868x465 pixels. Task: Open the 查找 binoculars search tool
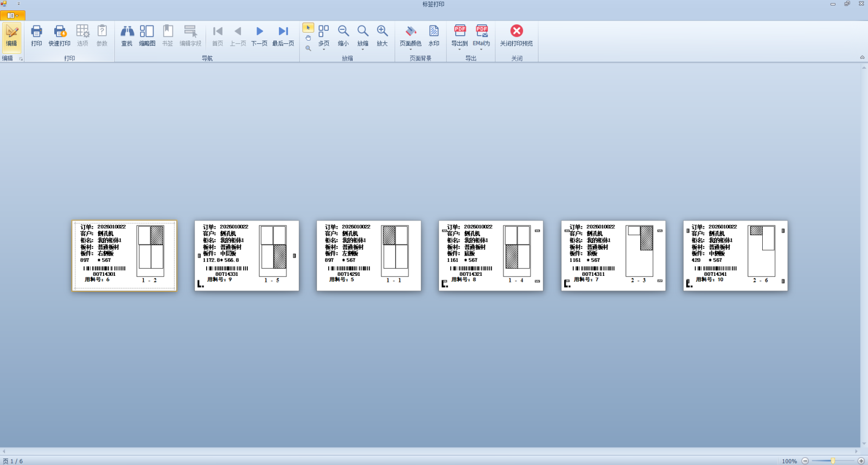(x=127, y=36)
